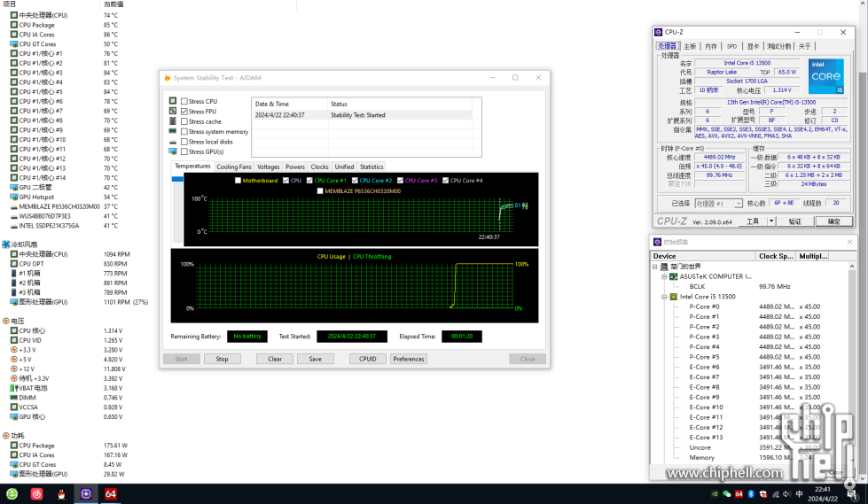
Task: Open the tools dropdown arrow in CPU-Z
Action: [x=770, y=221]
